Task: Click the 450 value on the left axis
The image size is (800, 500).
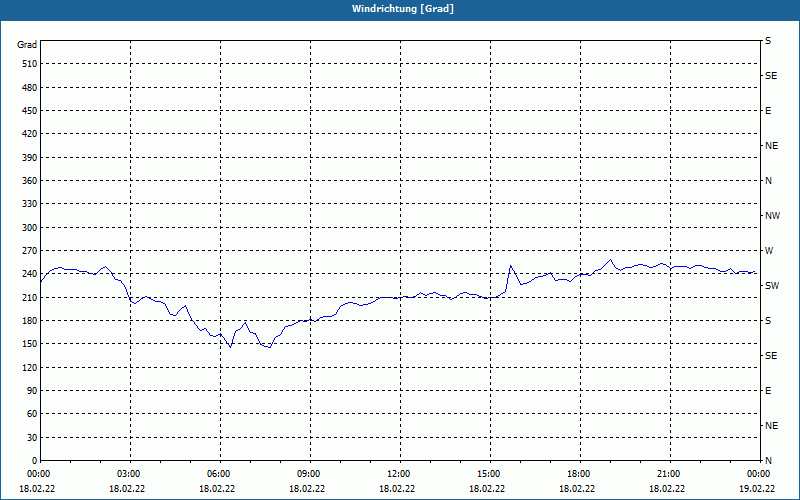Action: 30,111
